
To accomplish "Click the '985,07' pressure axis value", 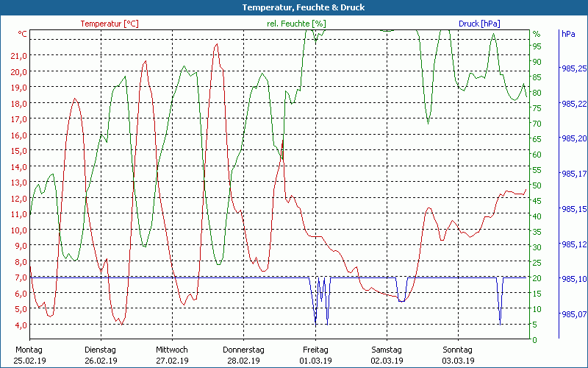I will coord(574,315).
